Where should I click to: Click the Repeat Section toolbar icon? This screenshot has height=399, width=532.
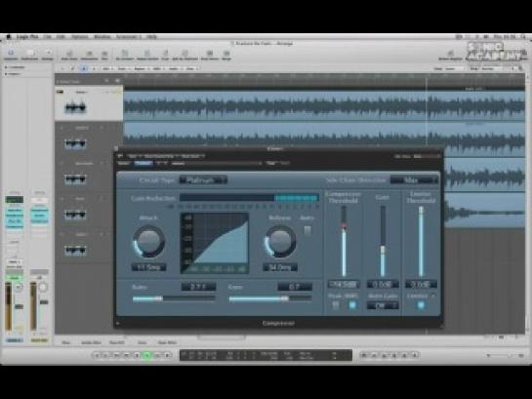[147, 54]
